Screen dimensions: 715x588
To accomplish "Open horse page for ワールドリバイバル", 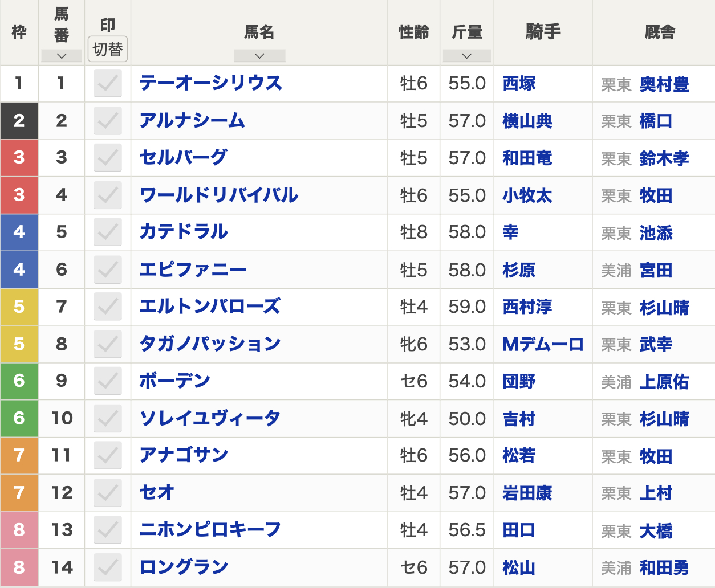I will (x=219, y=195).
